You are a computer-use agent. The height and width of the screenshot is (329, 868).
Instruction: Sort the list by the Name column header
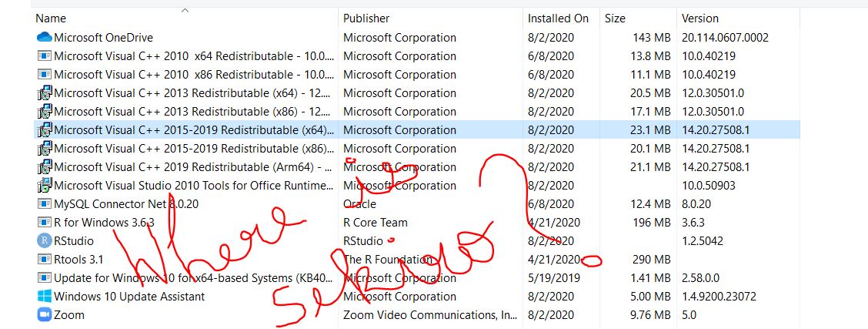click(x=50, y=18)
